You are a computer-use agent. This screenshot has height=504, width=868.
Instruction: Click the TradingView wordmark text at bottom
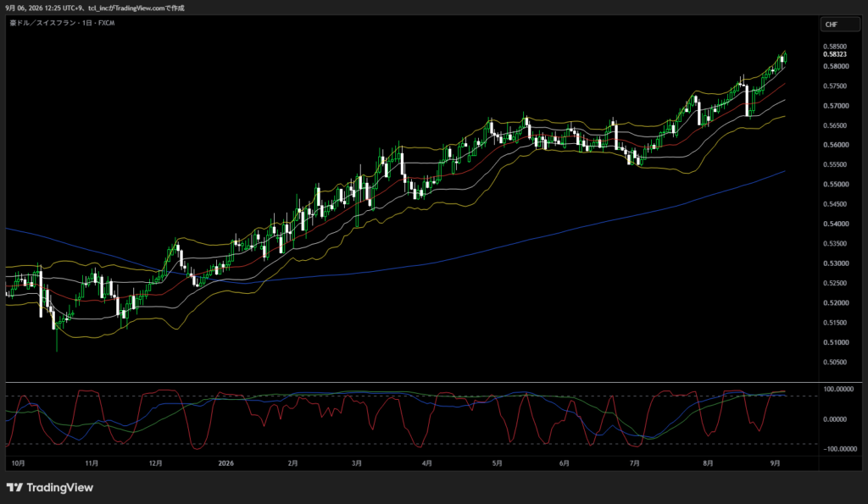pos(60,487)
